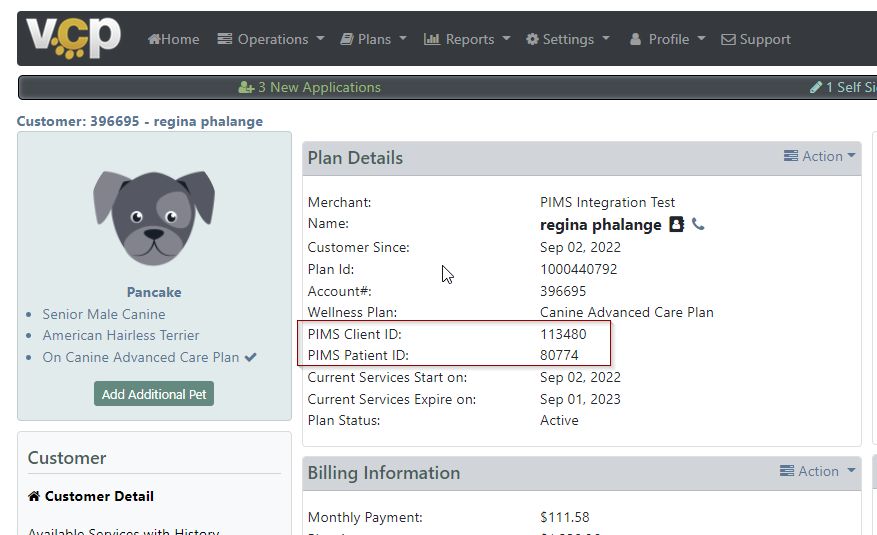Screen dimensions: 877x535
Task: Open the Operations menu
Action: (271, 39)
